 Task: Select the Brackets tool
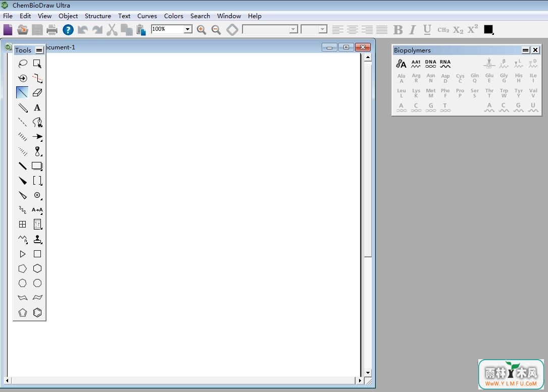click(x=37, y=181)
